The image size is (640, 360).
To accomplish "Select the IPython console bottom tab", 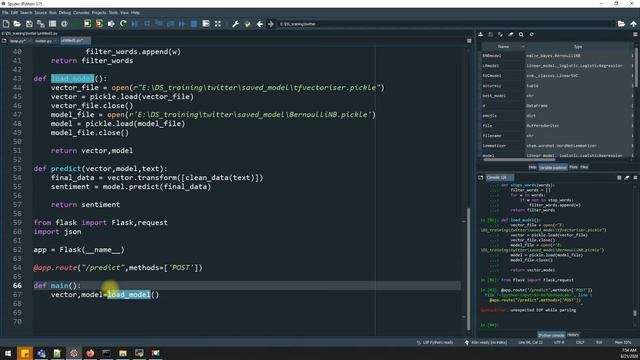I will click(551, 335).
